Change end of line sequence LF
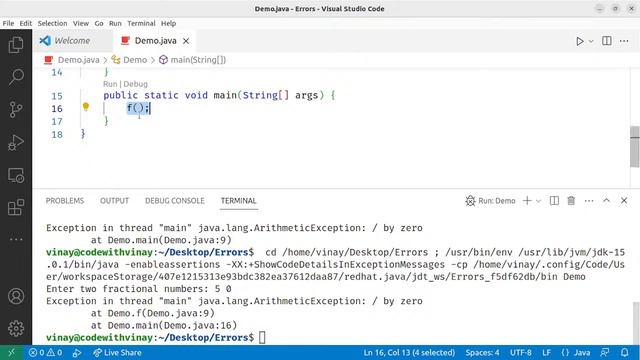Viewport: 640px width, 360px height. [546, 353]
